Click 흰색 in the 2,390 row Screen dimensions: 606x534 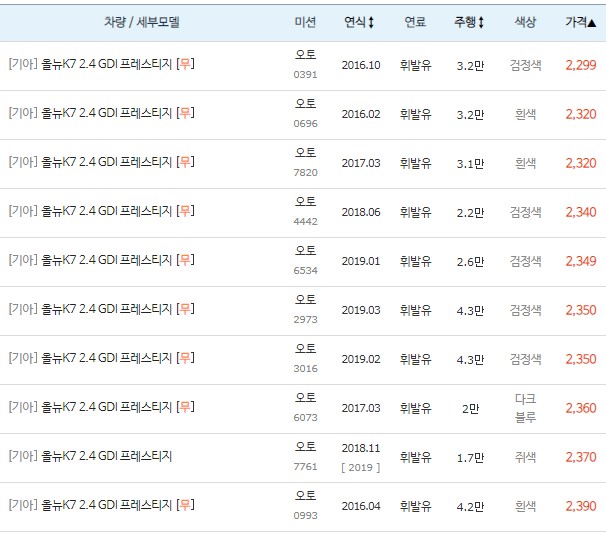click(526, 506)
